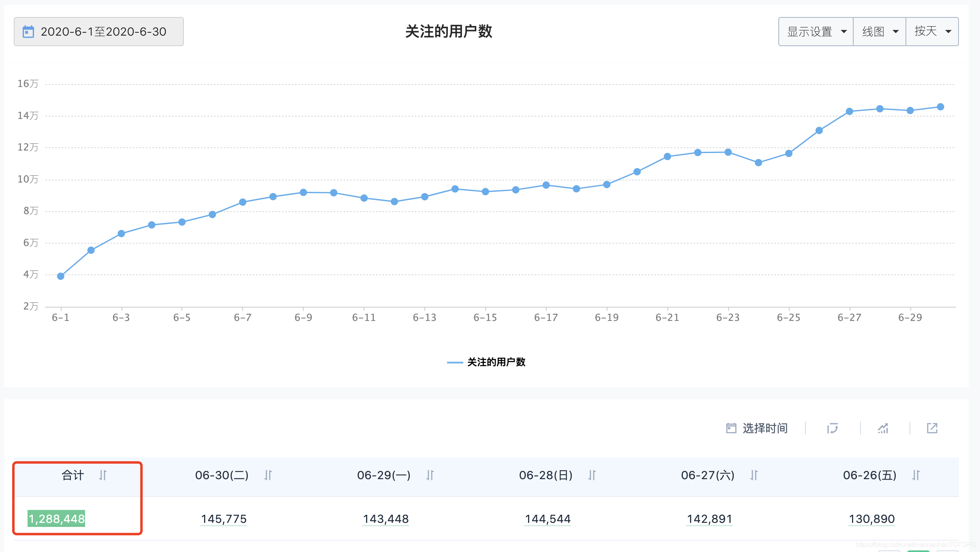Click the 6-15 x-axis label

tap(485, 318)
